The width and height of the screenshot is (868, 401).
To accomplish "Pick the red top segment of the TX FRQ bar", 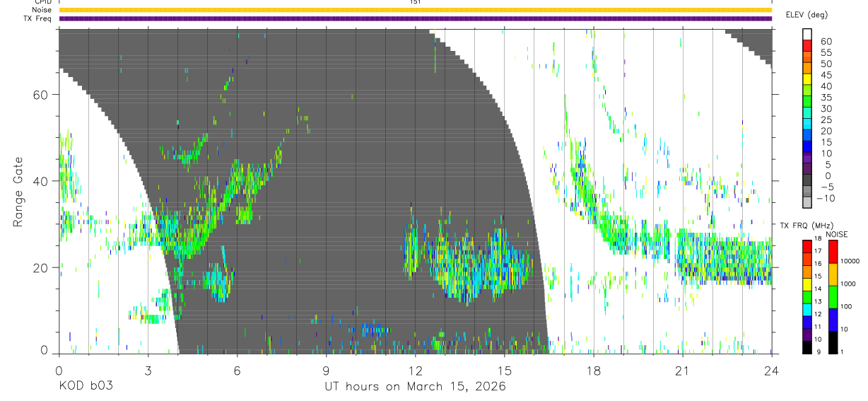I will [x=807, y=246].
